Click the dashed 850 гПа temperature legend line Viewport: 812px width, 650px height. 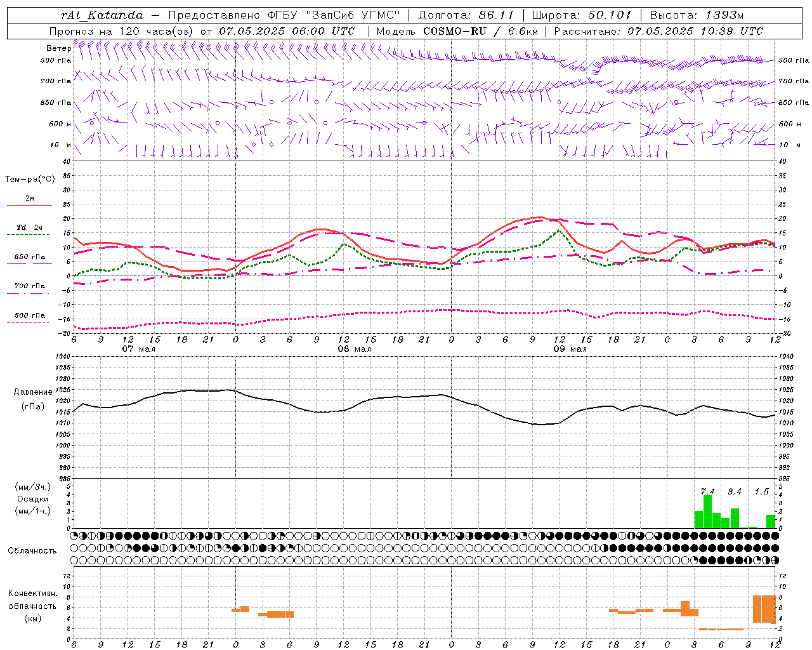click(29, 263)
